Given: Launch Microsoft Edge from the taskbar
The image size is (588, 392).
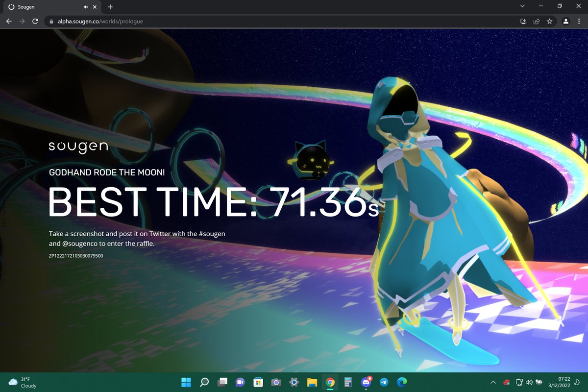Looking at the screenshot, I should (402, 382).
